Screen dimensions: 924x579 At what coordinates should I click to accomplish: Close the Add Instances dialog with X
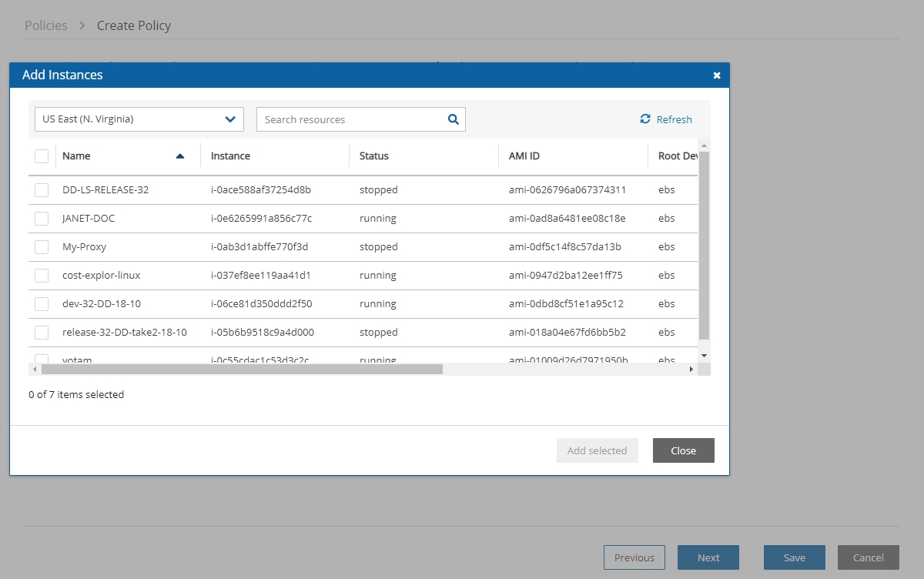tap(717, 75)
